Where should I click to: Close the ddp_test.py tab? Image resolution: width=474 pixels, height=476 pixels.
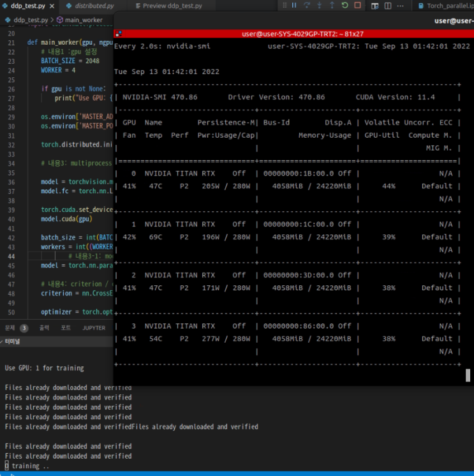coord(52,6)
